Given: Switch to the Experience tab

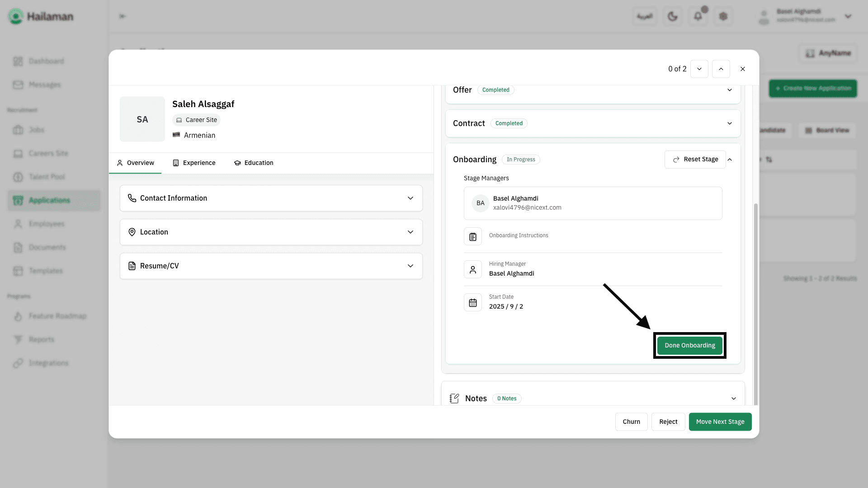Looking at the screenshot, I should (x=194, y=163).
